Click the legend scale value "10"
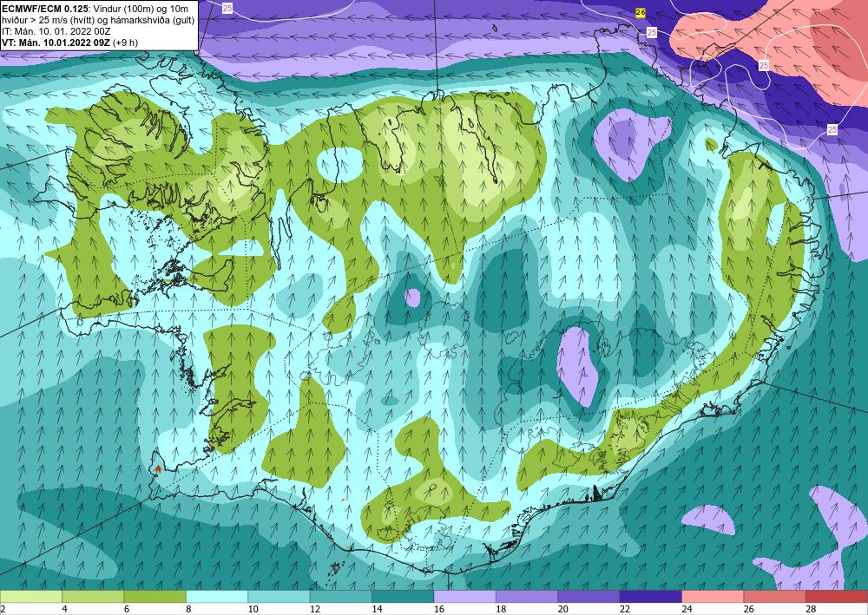This screenshot has width=868, height=615. point(253,609)
